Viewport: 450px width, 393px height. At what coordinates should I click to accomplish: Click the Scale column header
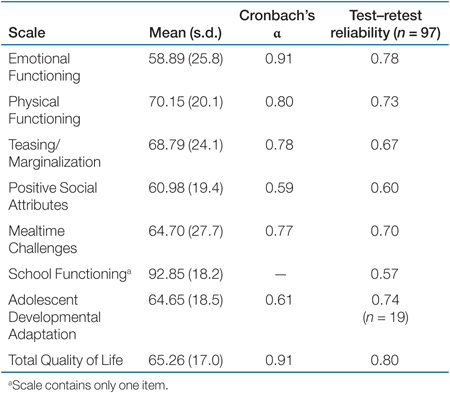(x=27, y=33)
